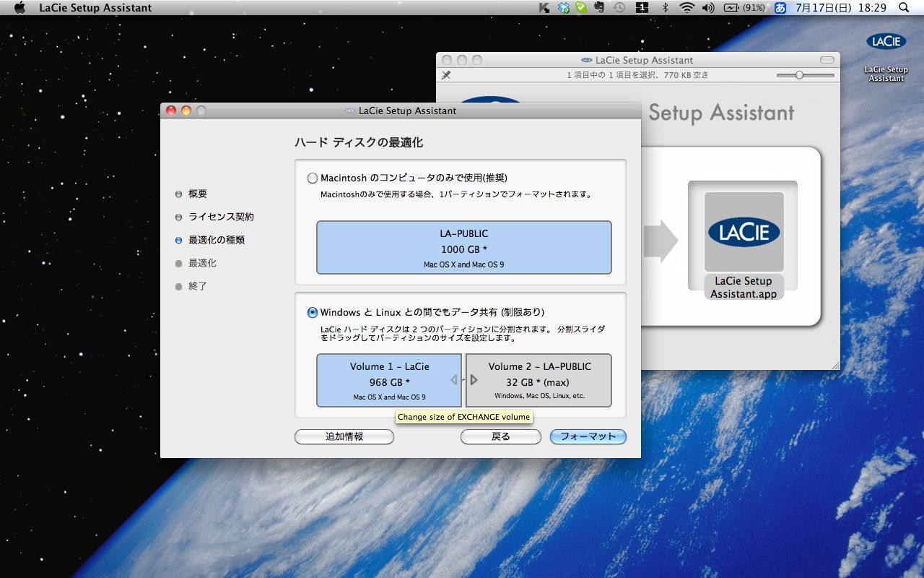Click the K icon in menu bar
924x578 pixels.
[x=544, y=8]
